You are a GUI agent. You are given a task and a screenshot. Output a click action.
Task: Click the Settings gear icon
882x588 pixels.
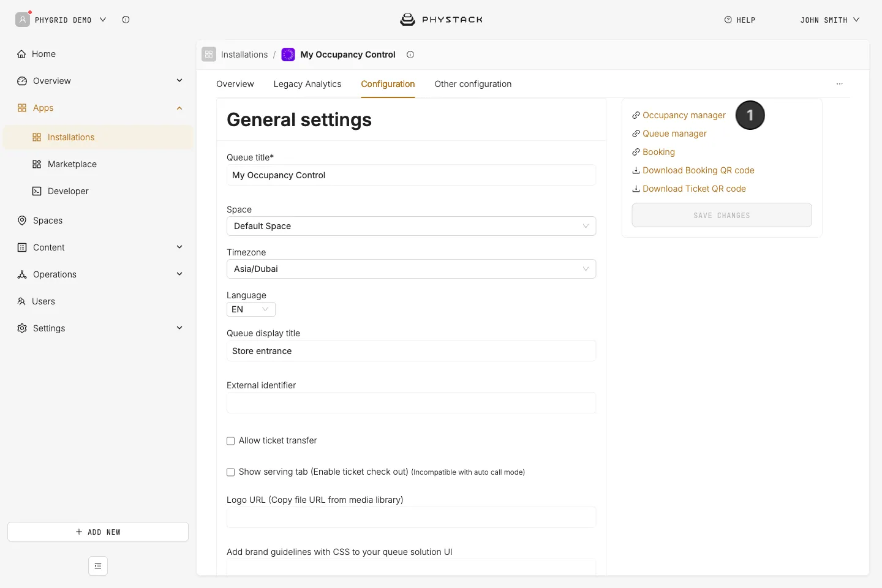click(x=22, y=328)
